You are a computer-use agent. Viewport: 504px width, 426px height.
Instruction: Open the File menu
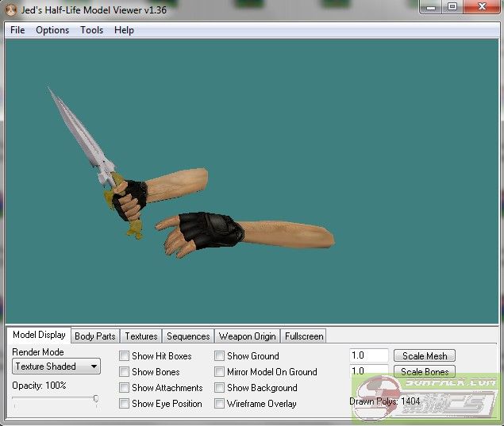(17, 30)
